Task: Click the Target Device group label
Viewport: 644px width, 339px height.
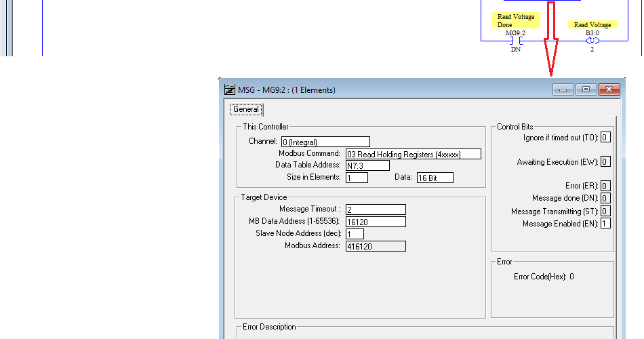Action: tap(264, 197)
